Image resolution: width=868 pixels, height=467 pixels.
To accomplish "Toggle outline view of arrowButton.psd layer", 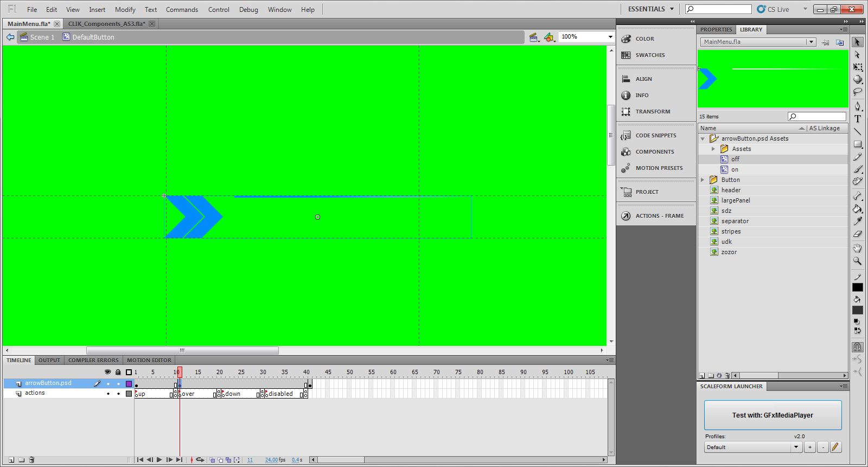I will (129, 384).
